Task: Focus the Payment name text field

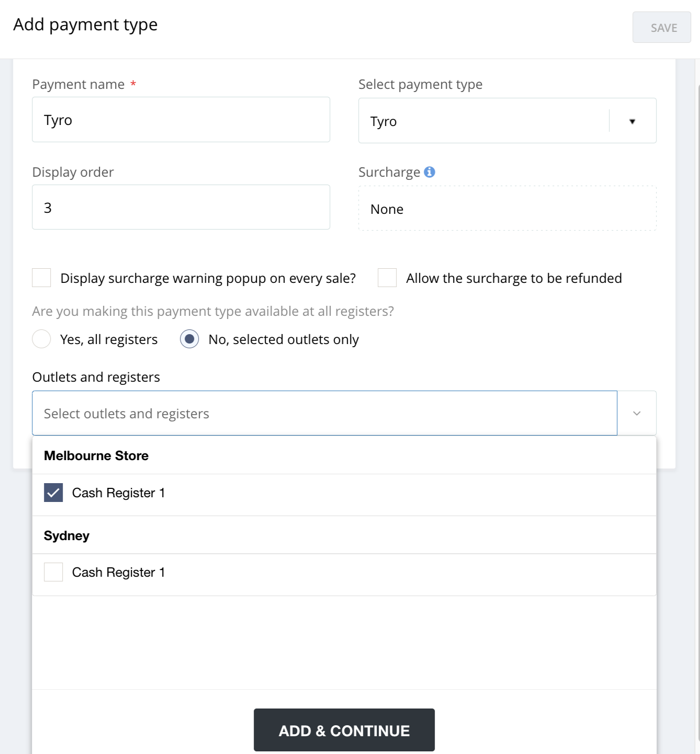Action: 180,120
